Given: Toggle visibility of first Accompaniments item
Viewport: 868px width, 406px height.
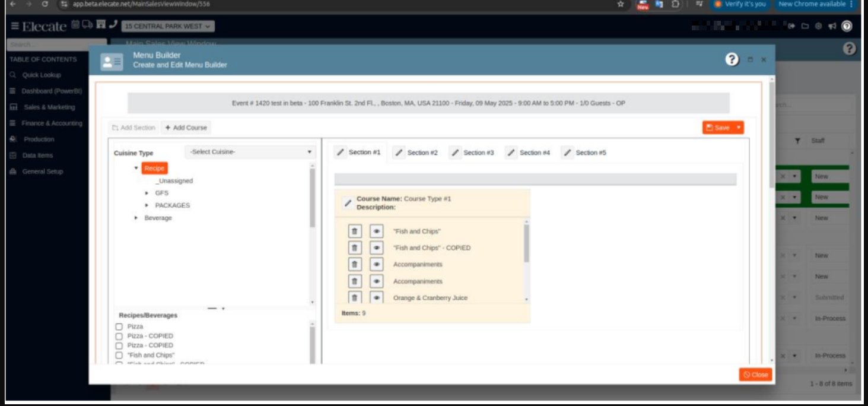Looking at the screenshot, I should coord(376,265).
